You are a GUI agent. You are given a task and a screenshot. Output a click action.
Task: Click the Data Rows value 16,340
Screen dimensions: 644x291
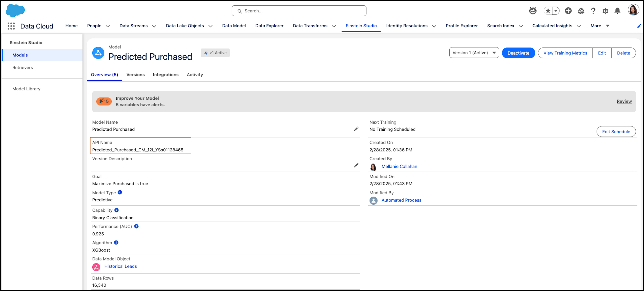(x=99, y=285)
